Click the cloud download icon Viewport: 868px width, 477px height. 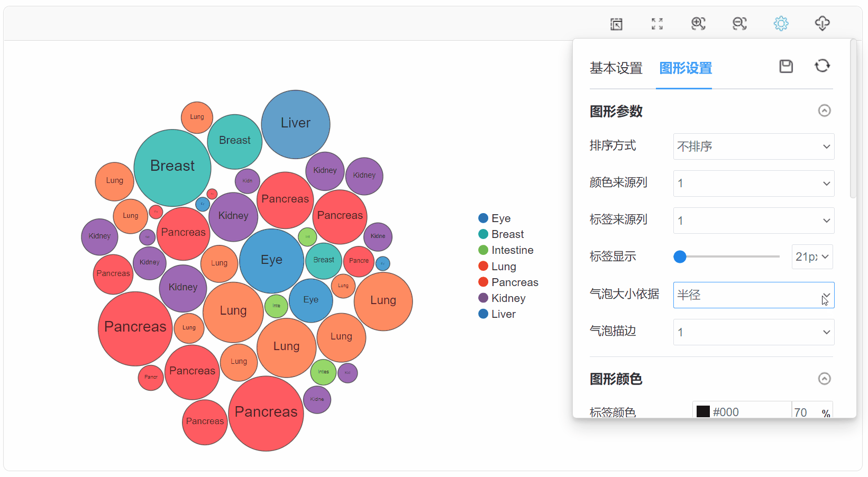822,23
